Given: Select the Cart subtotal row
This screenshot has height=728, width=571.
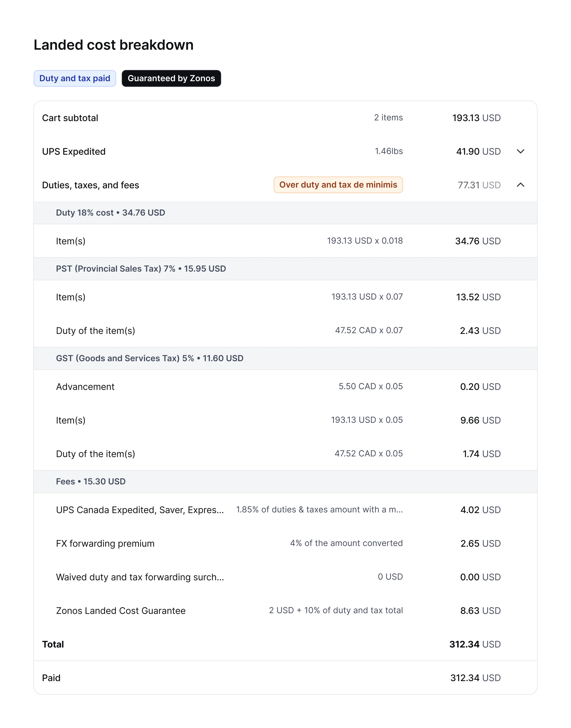Looking at the screenshot, I should 285,118.
